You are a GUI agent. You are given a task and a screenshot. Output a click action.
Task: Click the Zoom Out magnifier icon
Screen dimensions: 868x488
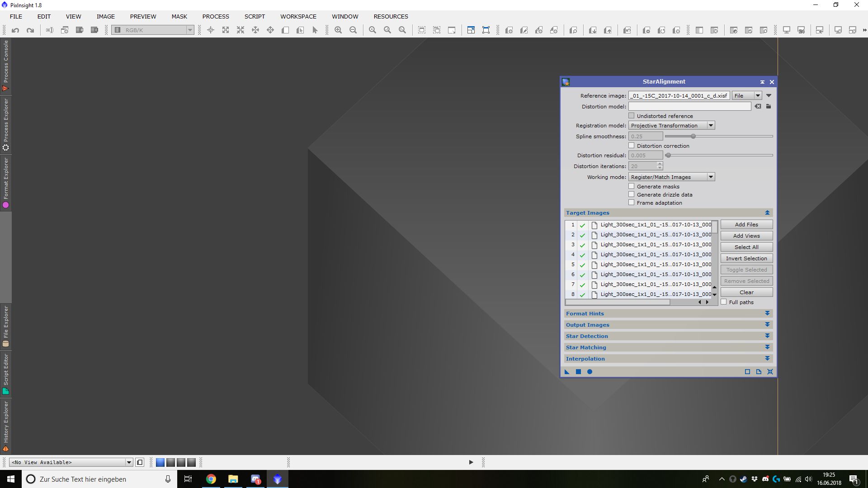point(353,30)
